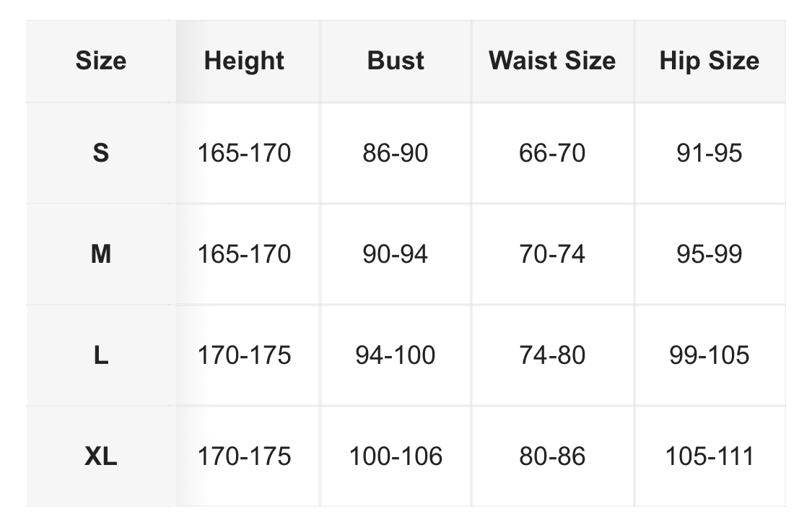Click the 74-80 waist cell
812x530 pixels.
pyautogui.click(x=552, y=355)
